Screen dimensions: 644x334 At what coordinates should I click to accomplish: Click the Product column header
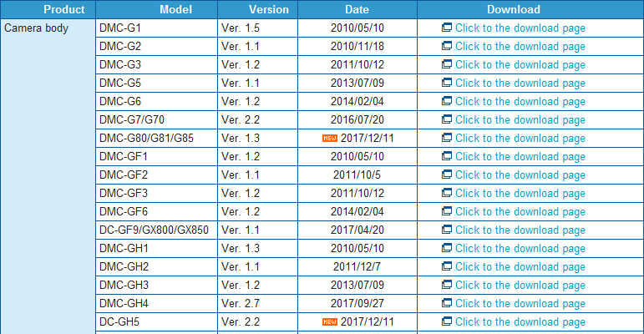(48, 9)
